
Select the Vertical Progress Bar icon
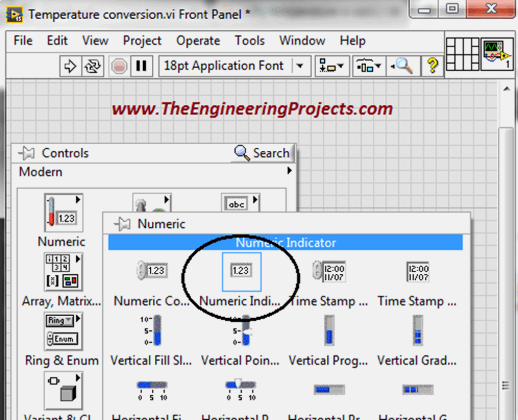[329, 330]
